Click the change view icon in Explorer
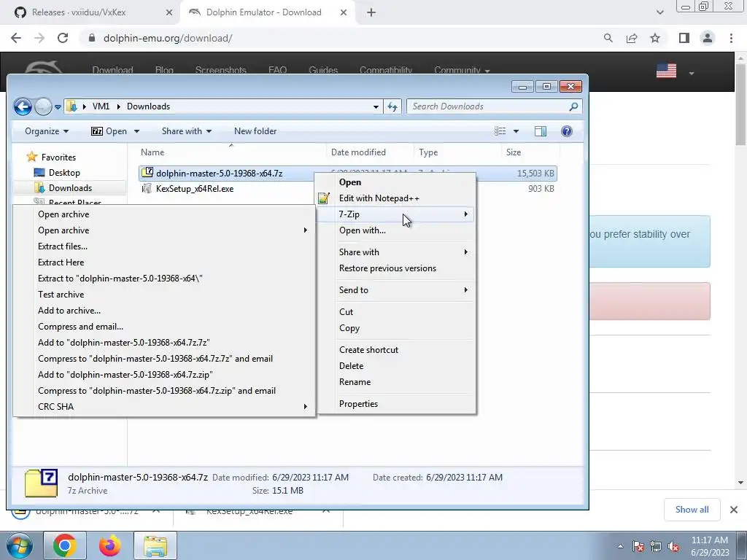The image size is (747, 560). coord(500,131)
